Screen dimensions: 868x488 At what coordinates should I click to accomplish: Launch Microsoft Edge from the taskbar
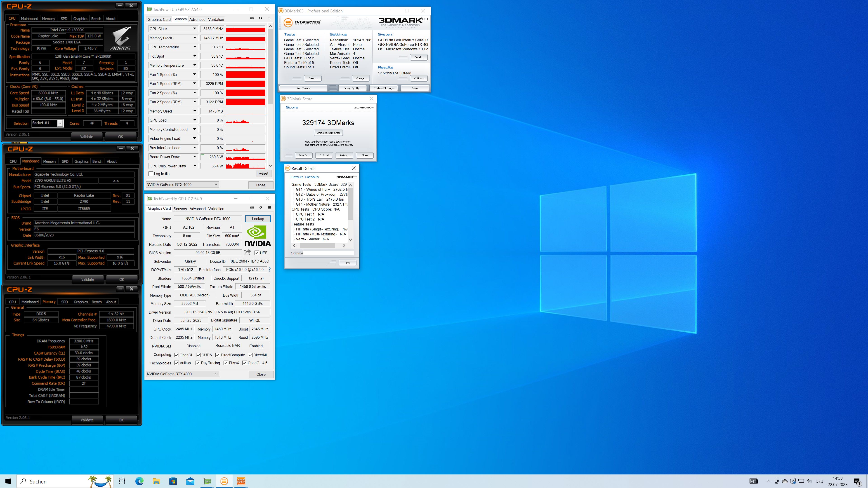pyautogui.click(x=139, y=481)
